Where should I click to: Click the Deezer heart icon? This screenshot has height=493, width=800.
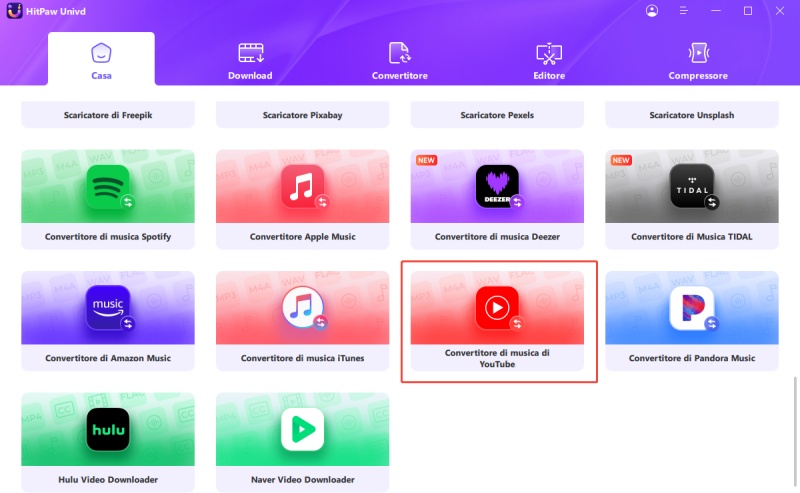(x=497, y=186)
